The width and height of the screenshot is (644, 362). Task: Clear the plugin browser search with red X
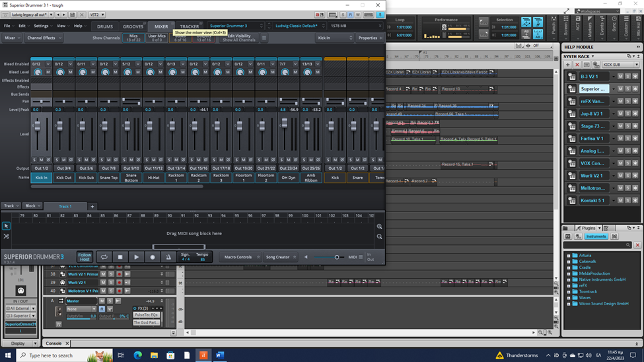click(x=637, y=245)
